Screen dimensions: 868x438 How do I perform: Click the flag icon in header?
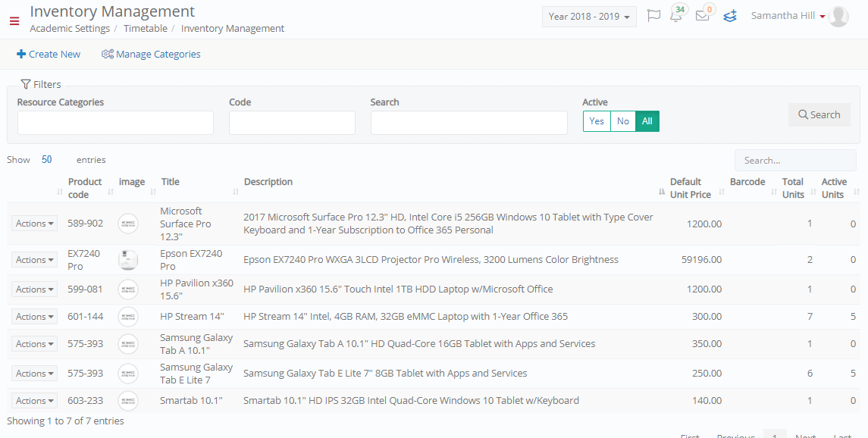pyautogui.click(x=653, y=15)
